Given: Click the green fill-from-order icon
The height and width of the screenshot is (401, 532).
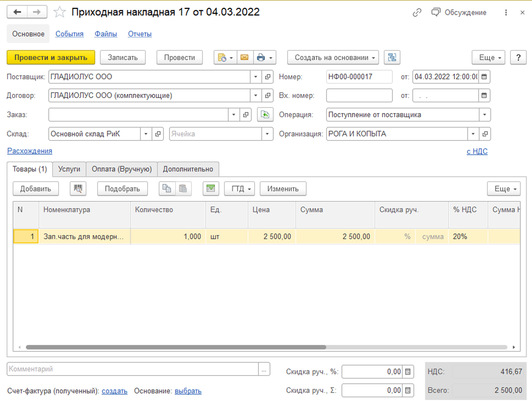Looking at the screenshot, I should tap(265, 115).
